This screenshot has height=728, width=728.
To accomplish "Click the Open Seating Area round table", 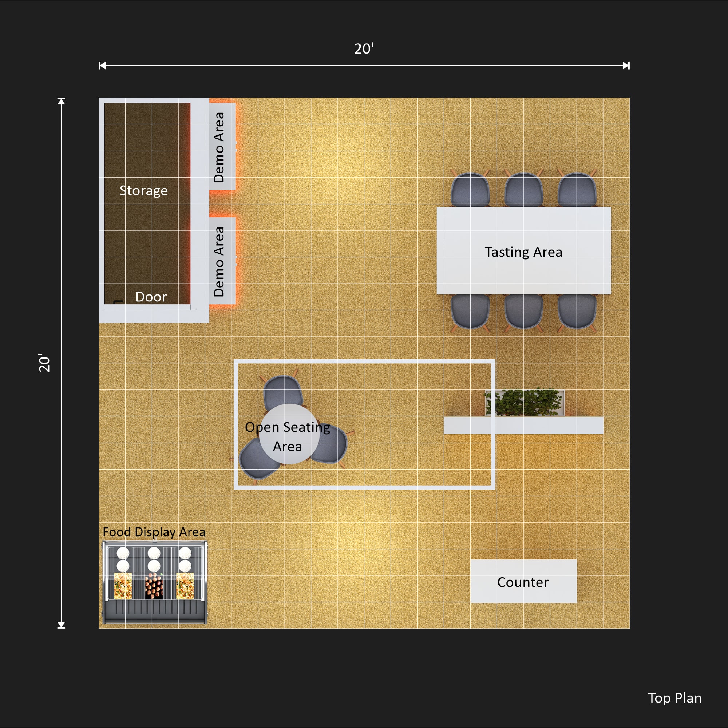I will coord(289,435).
